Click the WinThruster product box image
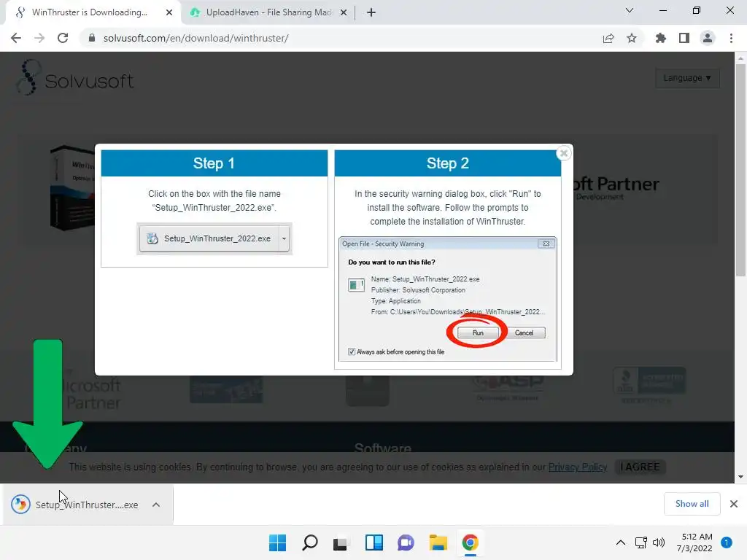The image size is (747, 560). pos(72,187)
